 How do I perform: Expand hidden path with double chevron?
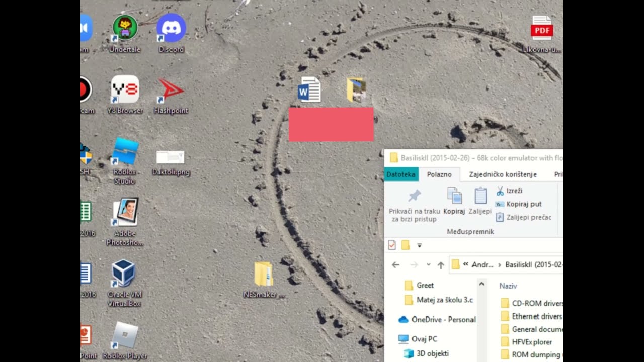tap(465, 264)
